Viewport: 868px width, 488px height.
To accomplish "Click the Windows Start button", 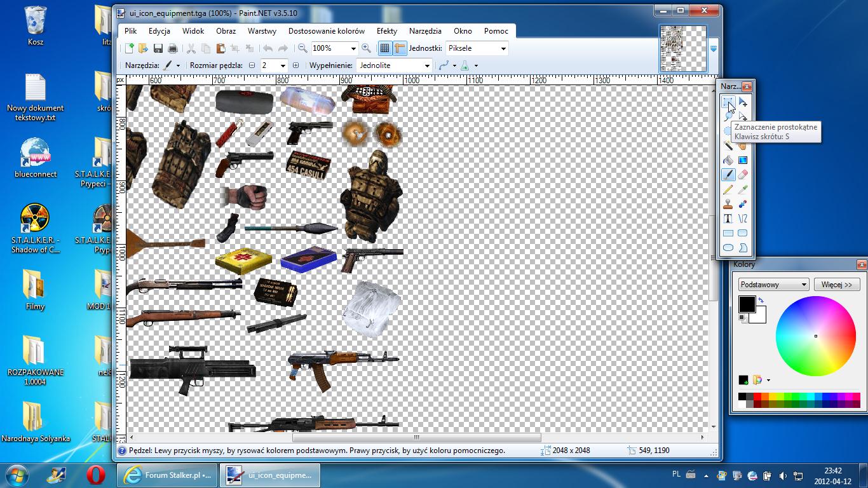I will pyautogui.click(x=17, y=475).
